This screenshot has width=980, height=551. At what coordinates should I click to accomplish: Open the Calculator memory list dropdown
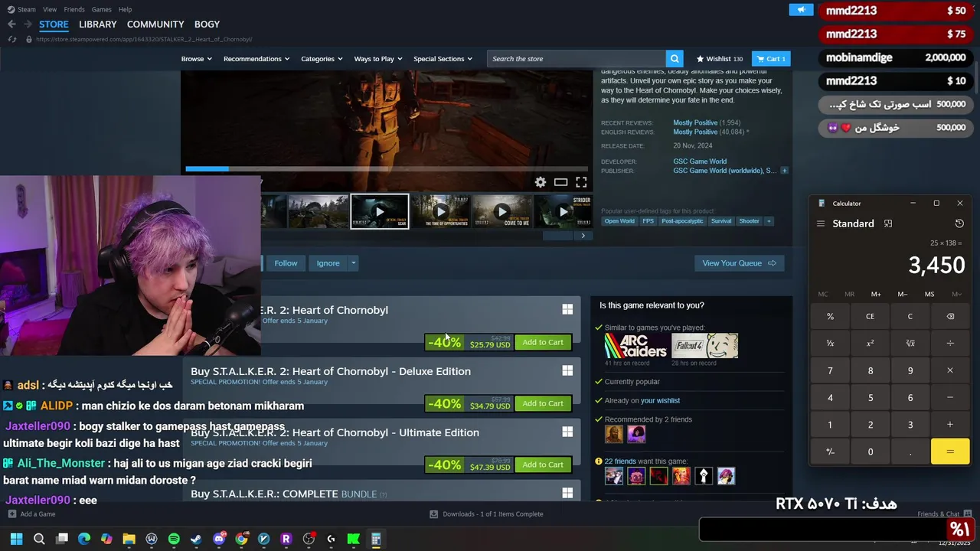click(956, 294)
